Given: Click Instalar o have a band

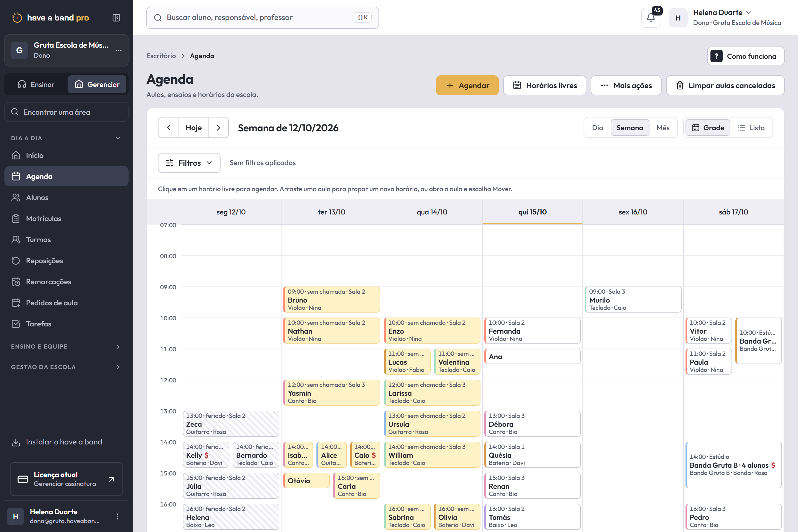Looking at the screenshot, I should point(66,442).
